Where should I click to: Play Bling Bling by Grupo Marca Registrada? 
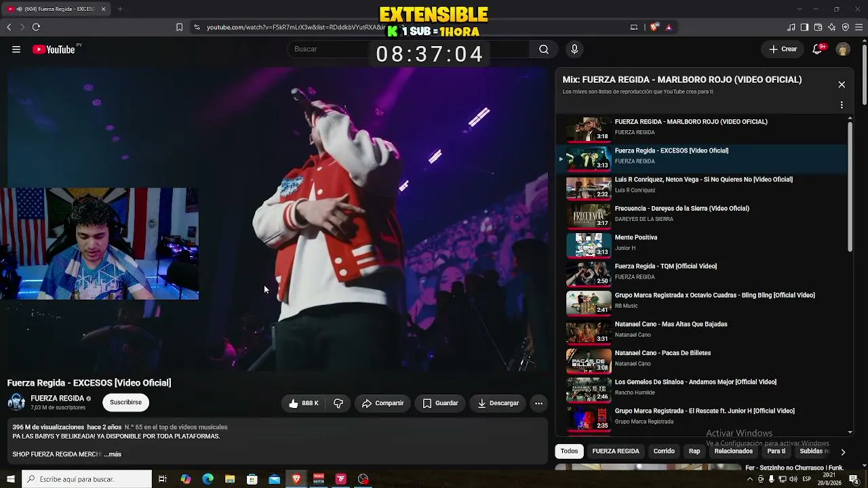click(x=702, y=302)
